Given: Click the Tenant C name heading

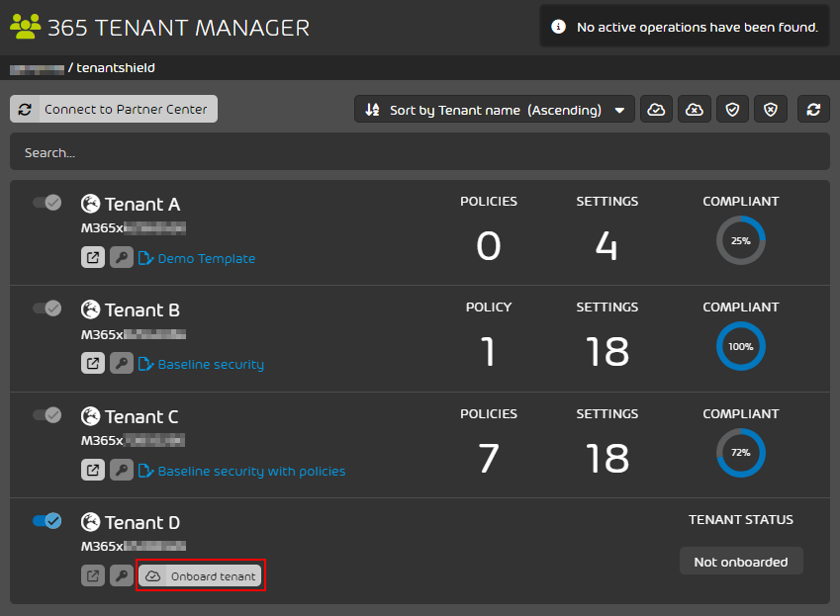Looking at the screenshot, I should 141,416.
